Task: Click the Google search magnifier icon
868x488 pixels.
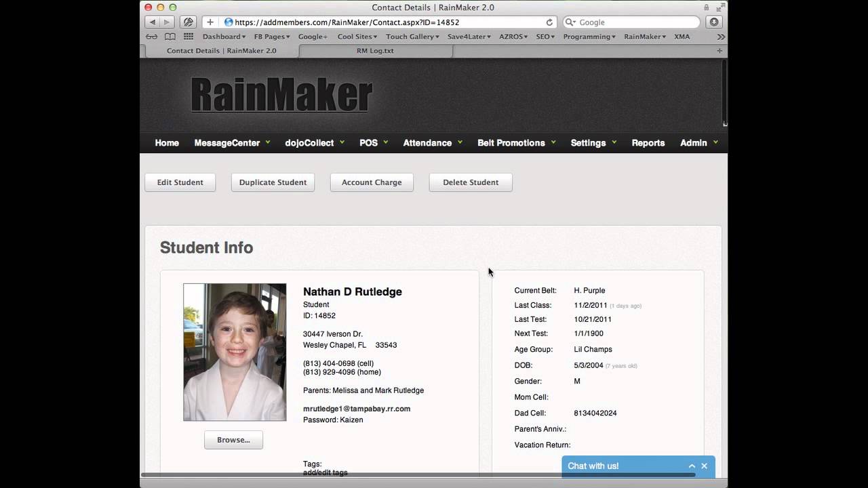Action: [x=571, y=22]
